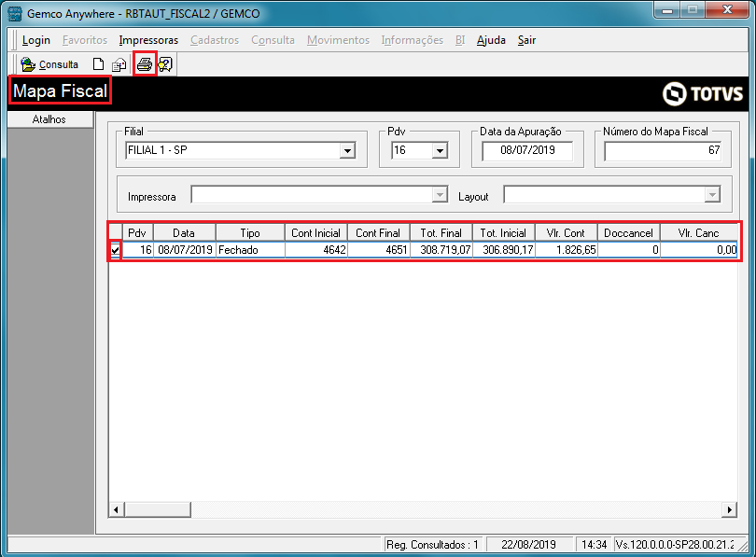Viewport: 756px width, 557px height.
Task: Open the Consulta menu in the menu bar
Action: (x=273, y=40)
